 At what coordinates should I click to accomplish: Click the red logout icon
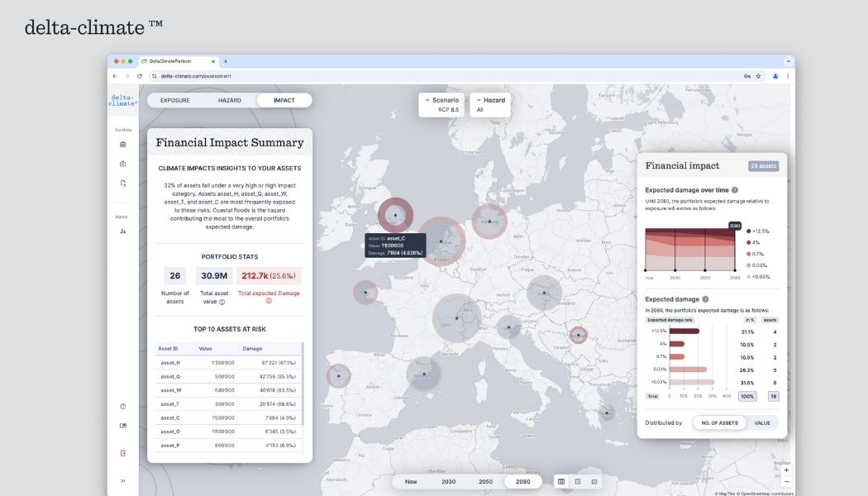(x=123, y=453)
